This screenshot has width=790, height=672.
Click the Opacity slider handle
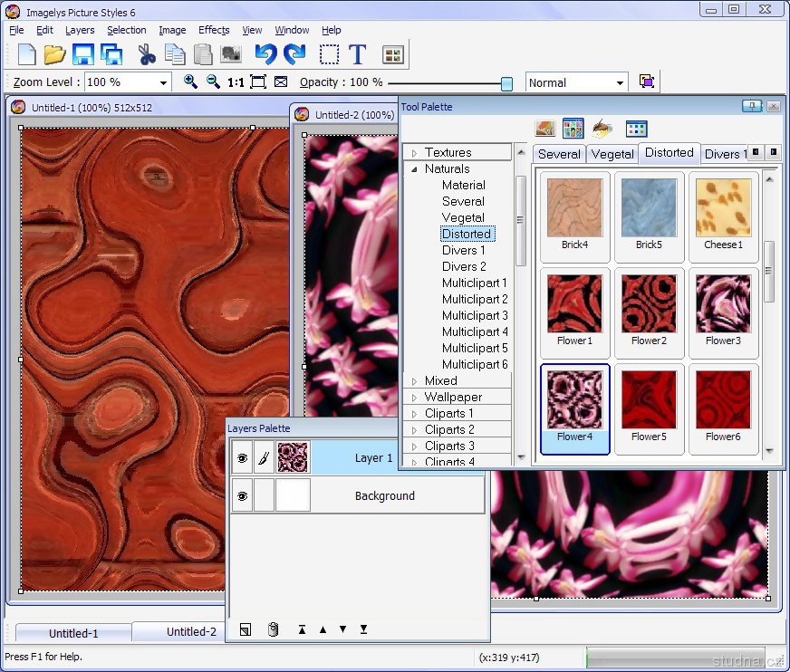point(506,83)
